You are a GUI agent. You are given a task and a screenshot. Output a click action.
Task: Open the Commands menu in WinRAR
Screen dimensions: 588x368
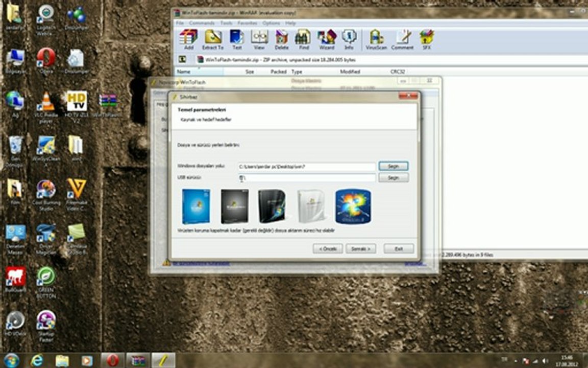202,23
